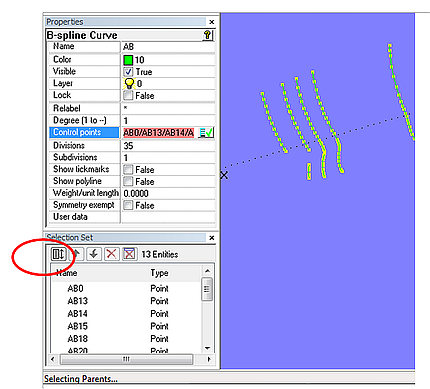Screen dimensions: 430x389
Task: Enable the Lock checkbox
Action: click(128, 96)
